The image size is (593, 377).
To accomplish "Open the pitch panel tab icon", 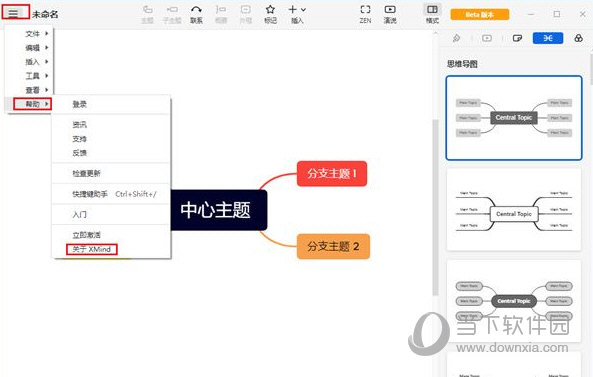I will (x=487, y=38).
